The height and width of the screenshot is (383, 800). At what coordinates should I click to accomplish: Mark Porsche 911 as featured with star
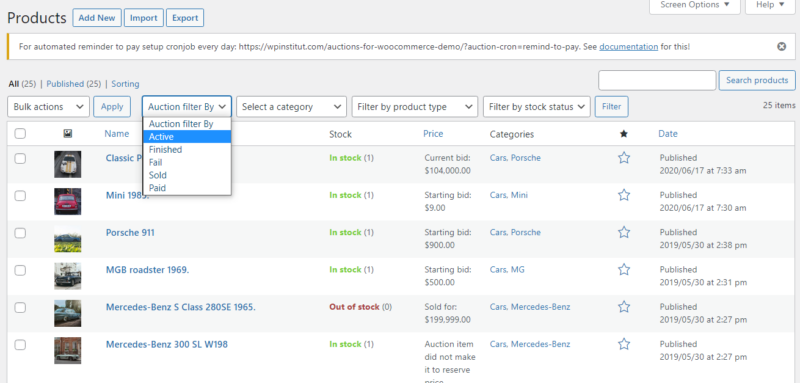623,233
